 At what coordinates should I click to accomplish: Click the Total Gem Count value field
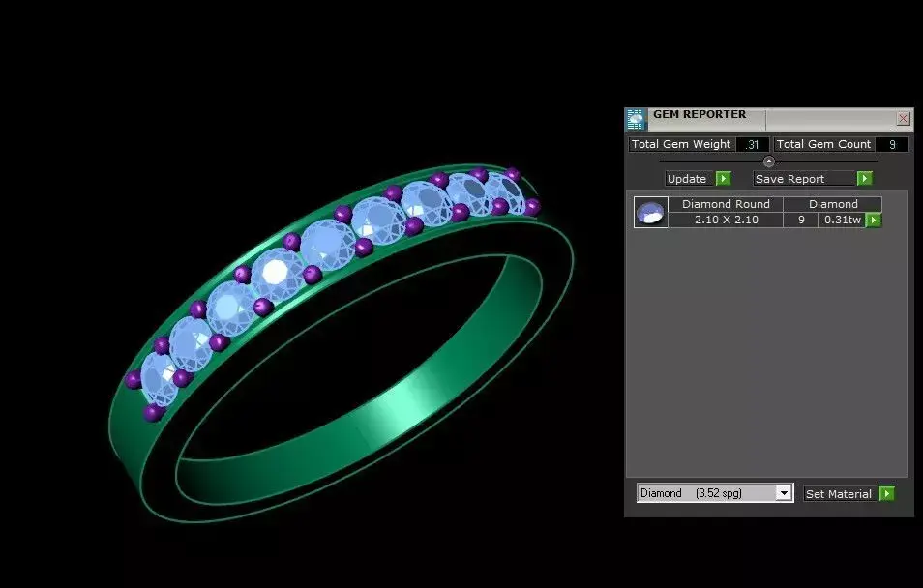click(x=892, y=144)
